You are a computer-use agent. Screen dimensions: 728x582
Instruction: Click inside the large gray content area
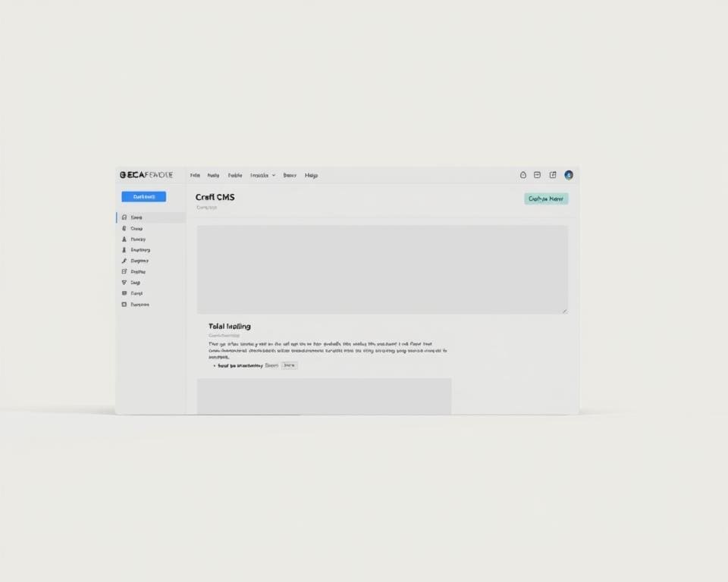381,269
